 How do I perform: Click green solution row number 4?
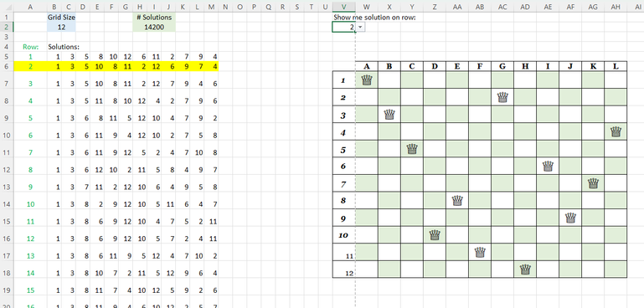click(x=30, y=101)
